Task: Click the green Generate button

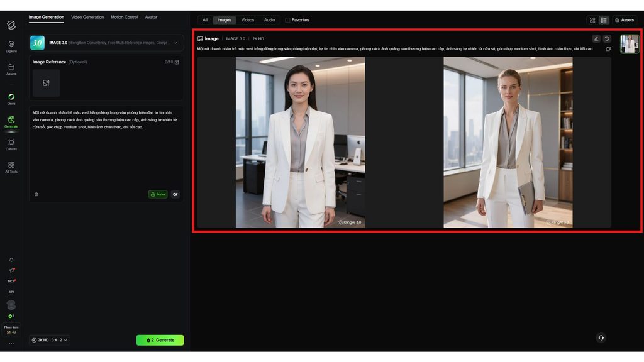Action: coord(160,340)
